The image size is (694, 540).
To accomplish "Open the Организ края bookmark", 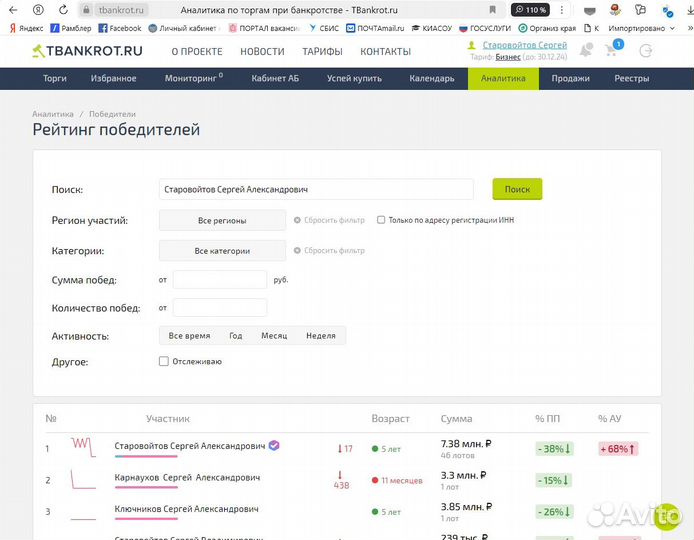I will (x=547, y=28).
